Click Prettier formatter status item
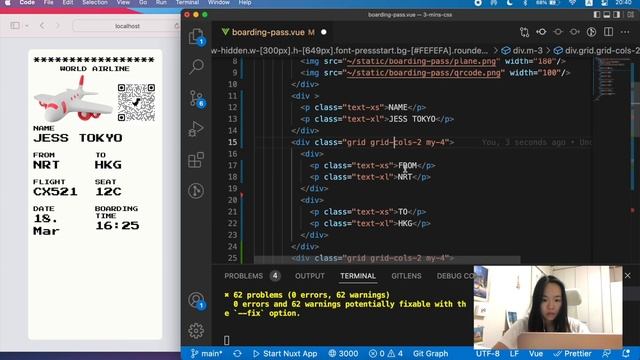640x360 pixels. point(572,353)
